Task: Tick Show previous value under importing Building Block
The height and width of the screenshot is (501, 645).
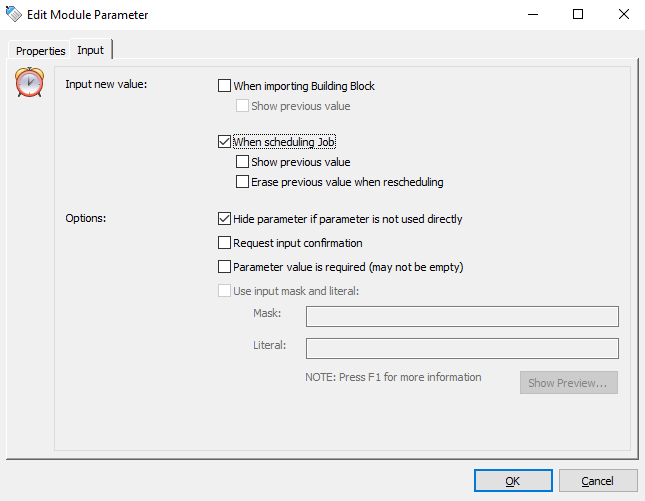Action: click(242, 106)
